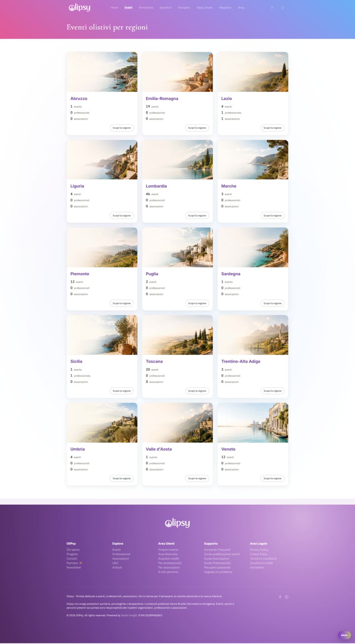Screen dimensions: 355x644
Task: Select Eventi in the navigation bar
Action: (x=128, y=7)
